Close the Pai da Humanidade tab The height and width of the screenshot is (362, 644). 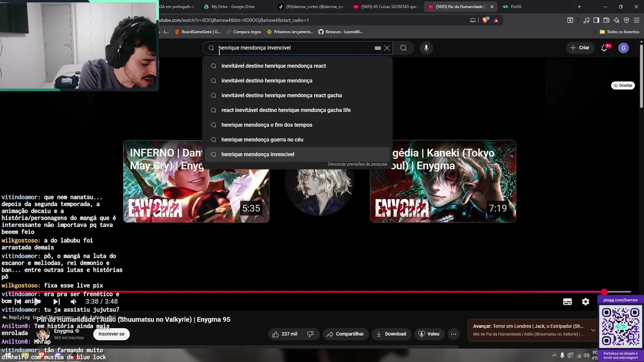(492, 7)
